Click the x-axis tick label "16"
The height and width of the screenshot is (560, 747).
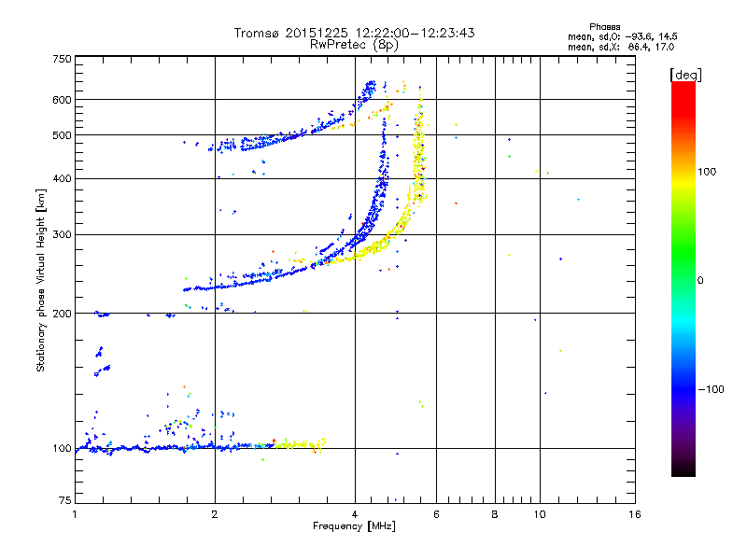[x=635, y=514]
